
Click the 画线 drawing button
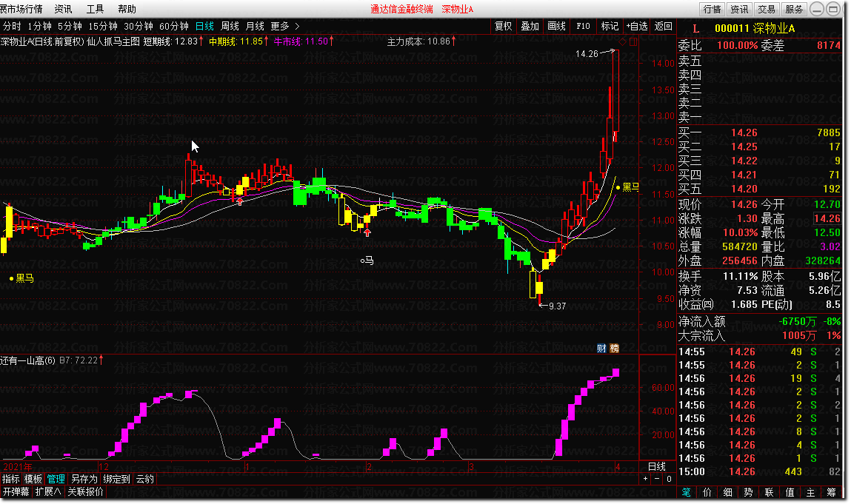556,26
